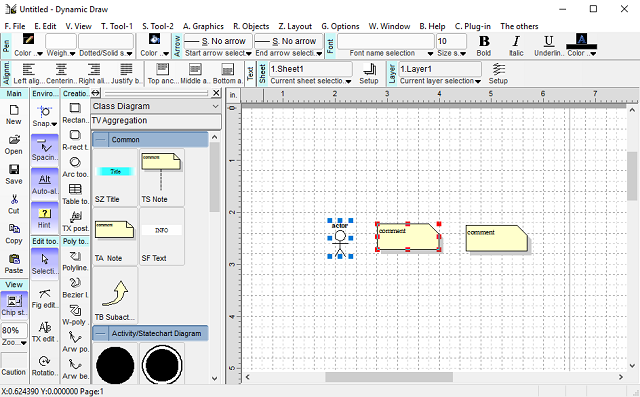
Task: Close the stencil panel with X
Action: (216, 93)
